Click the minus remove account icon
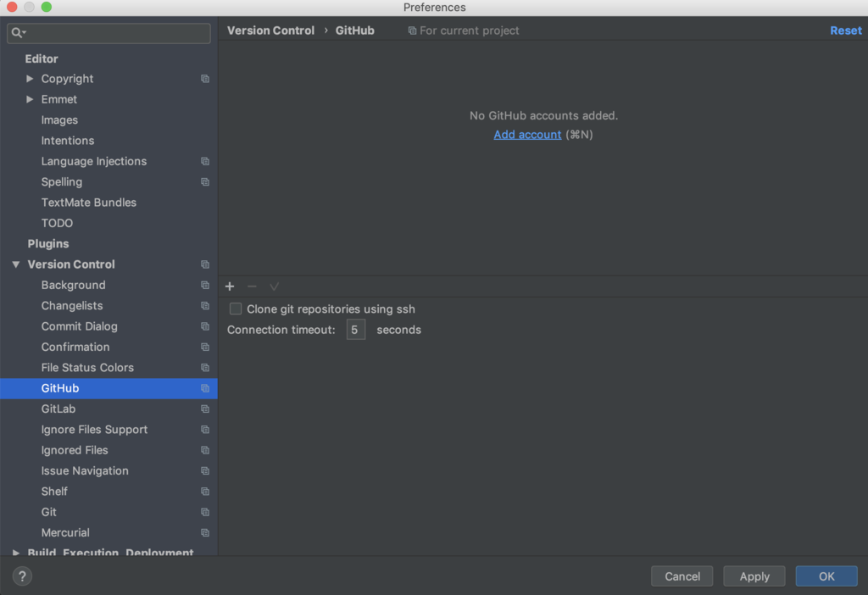 coord(252,286)
